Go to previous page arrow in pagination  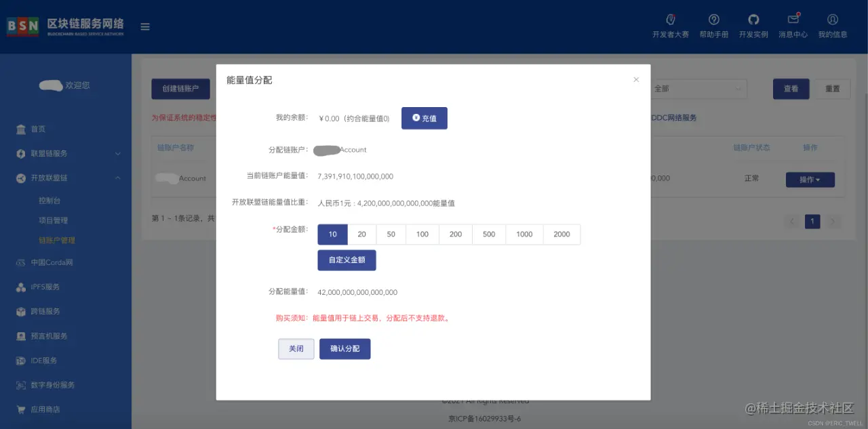click(792, 222)
